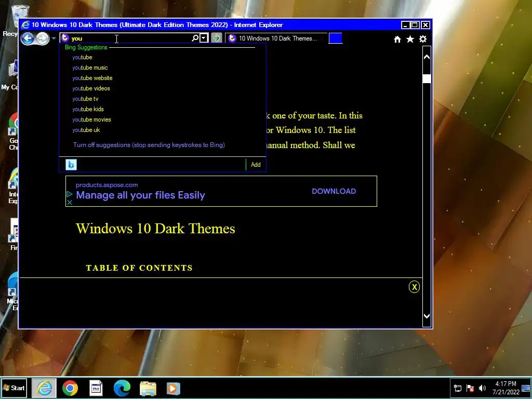Dismiss the bottom banner with circled X

tap(414, 287)
